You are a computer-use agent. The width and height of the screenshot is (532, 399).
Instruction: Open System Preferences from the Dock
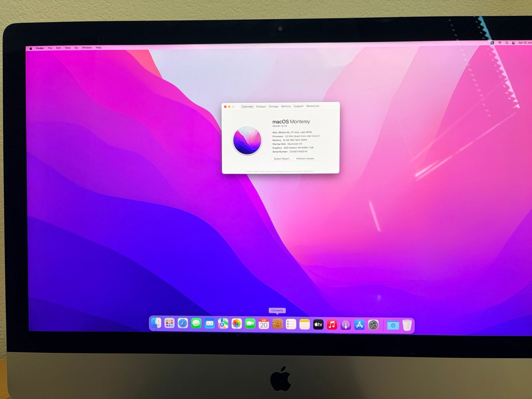(373, 325)
